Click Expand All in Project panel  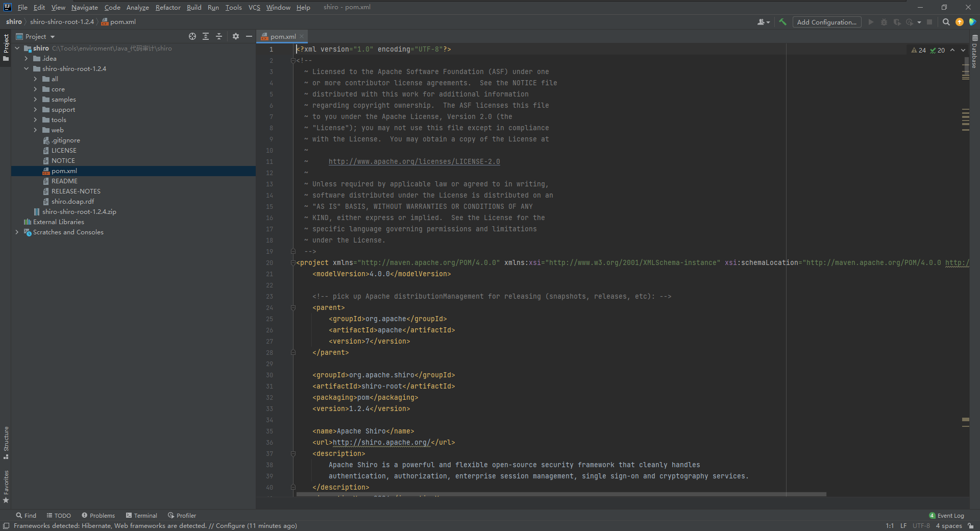(x=206, y=36)
